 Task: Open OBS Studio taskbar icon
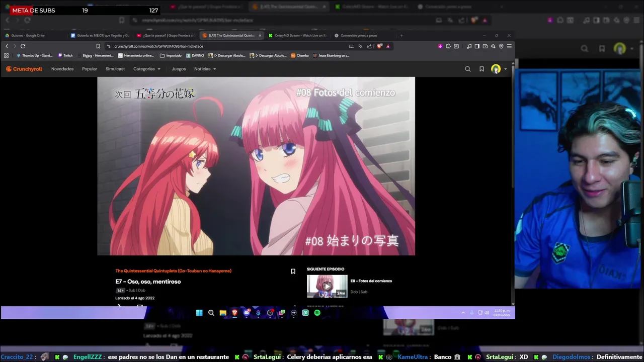point(270,313)
